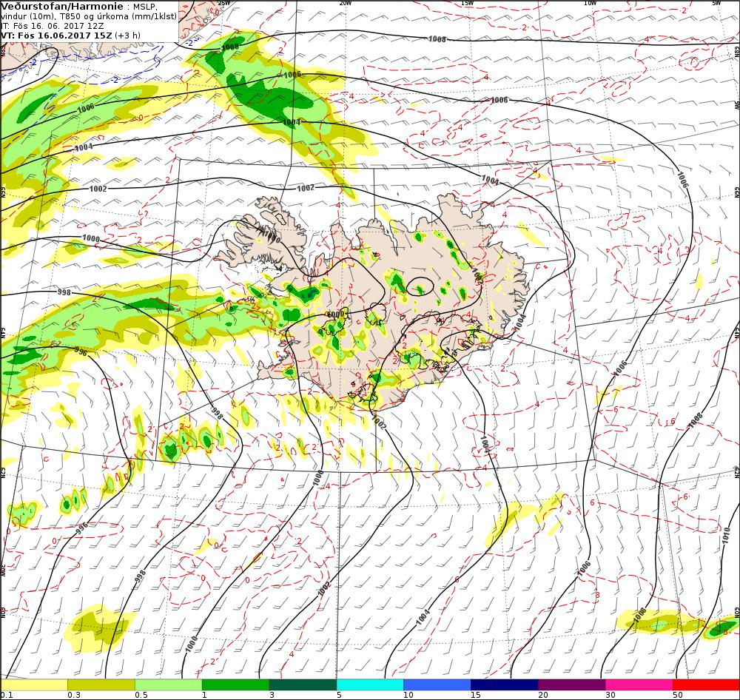This screenshot has height=700, width=740.
Task: Click the '10W' longitude label
Action: click(590, 3)
